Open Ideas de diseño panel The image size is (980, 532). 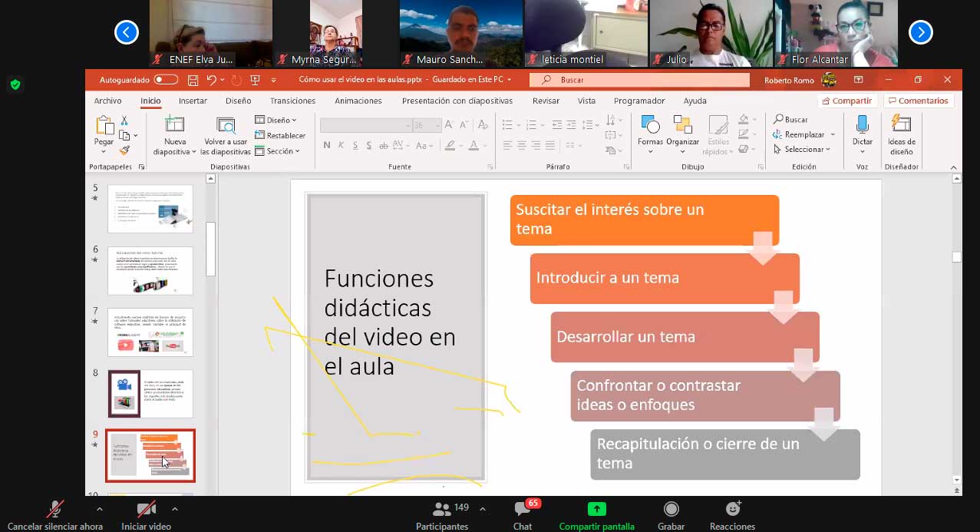[x=901, y=125]
